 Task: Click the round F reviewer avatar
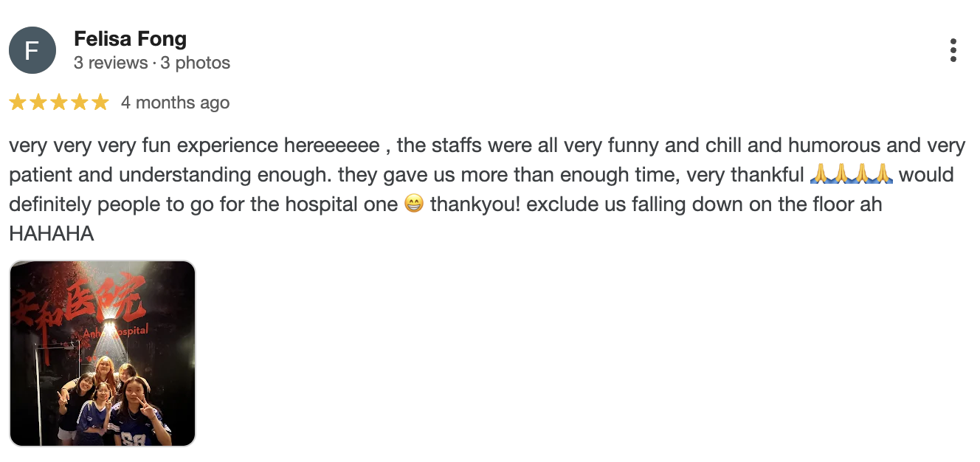[x=32, y=50]
